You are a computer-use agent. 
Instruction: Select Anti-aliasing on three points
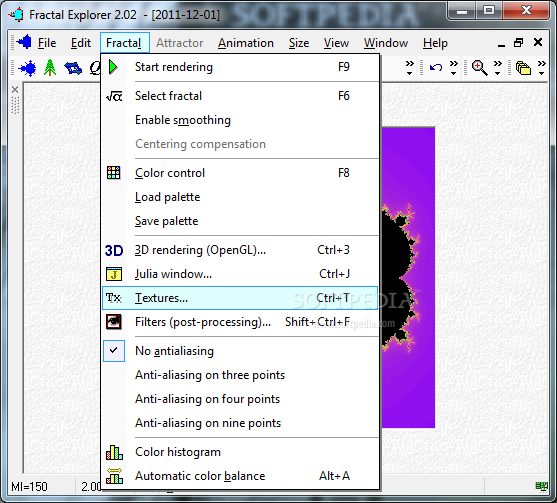[x=240, y=375]
